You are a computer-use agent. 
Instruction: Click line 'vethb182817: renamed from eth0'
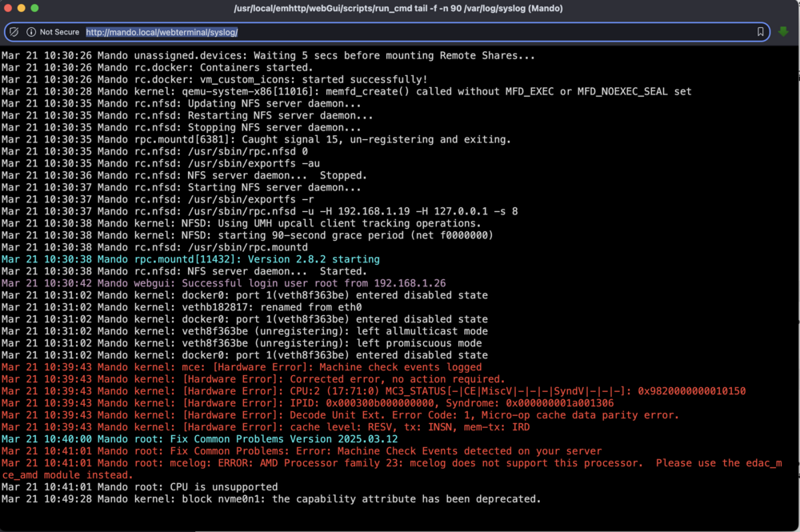pyautogui.click(x=182, y=307)
